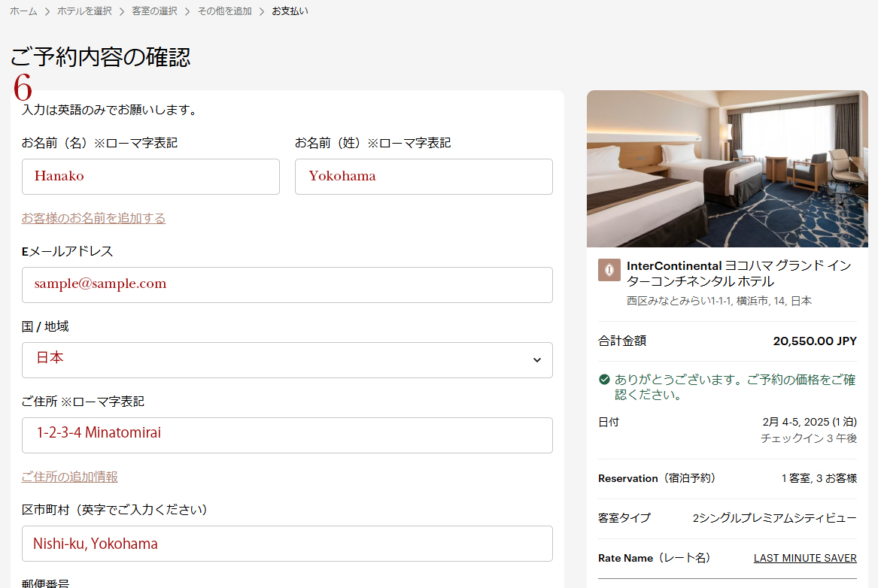
Task: Click the InterContinental brand logo icon
Action: [609, 270]
